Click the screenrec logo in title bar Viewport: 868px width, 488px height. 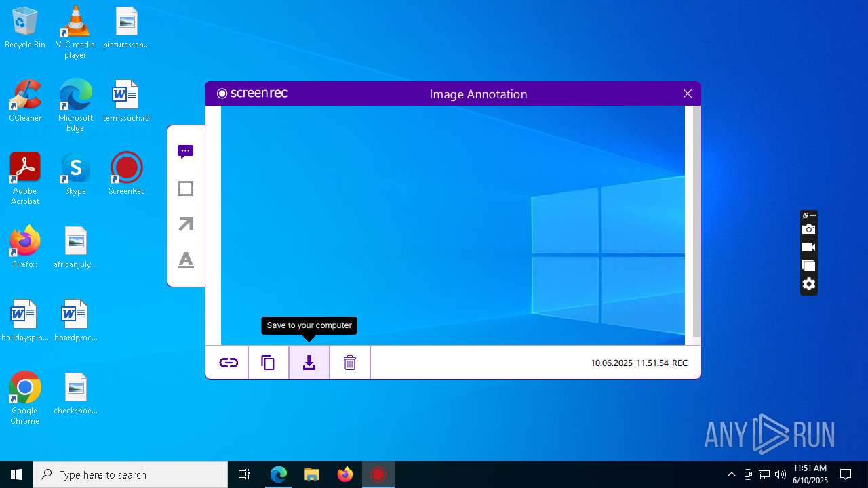tap(252, 94)
